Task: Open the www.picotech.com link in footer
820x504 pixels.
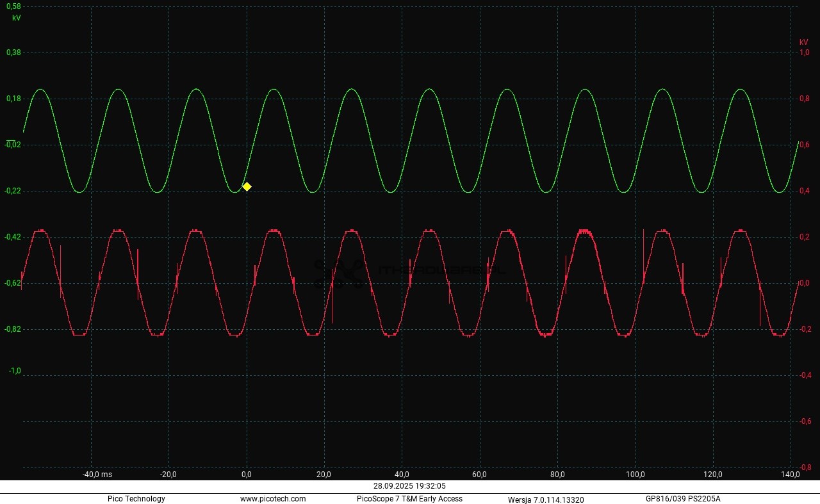Action: pos(273,499)
